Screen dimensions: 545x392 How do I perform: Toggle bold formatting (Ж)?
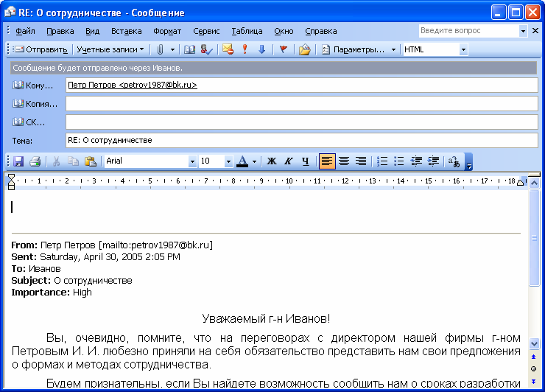pos(271,161)
